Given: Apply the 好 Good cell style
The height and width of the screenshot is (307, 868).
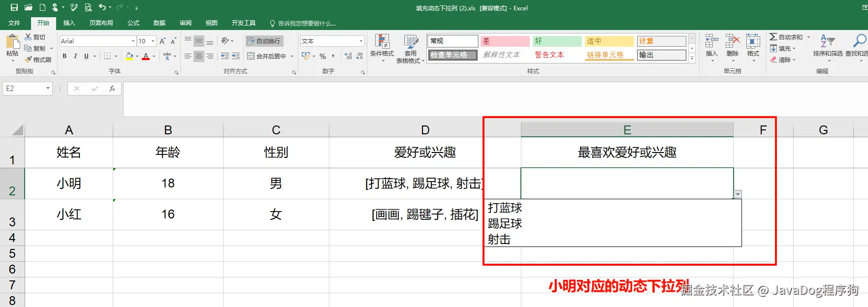Looking at the screenshot, I should [x=557, y=41].
